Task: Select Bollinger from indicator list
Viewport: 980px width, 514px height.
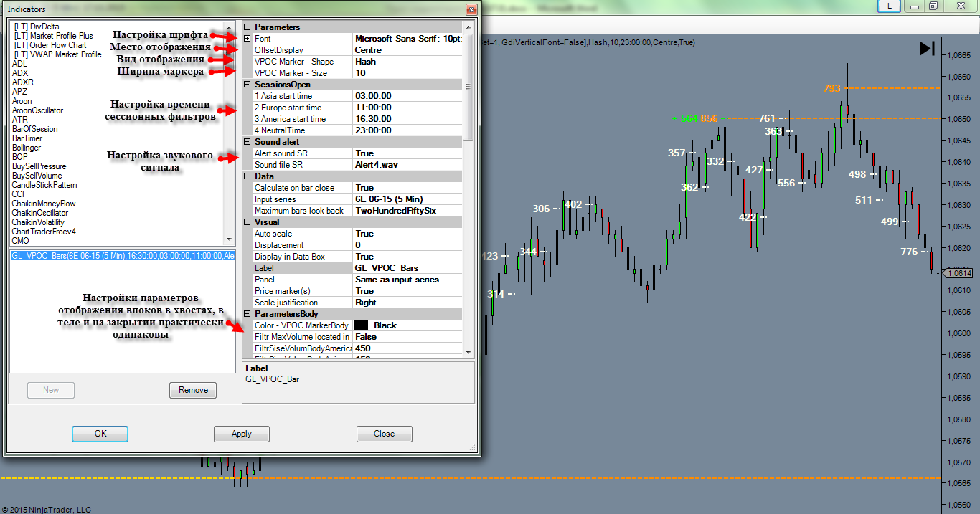Action: [27, 148]
